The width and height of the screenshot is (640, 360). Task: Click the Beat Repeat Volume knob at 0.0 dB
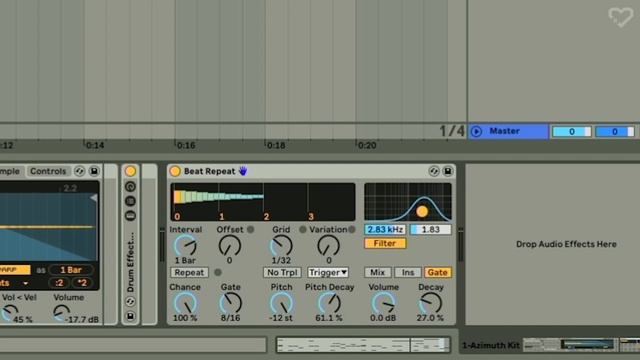[383, 304]
